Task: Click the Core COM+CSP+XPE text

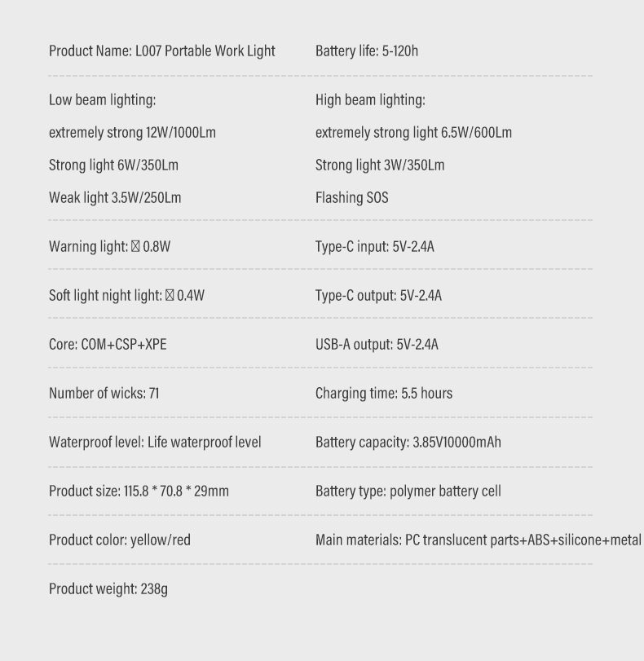Action: coord(108,345)
